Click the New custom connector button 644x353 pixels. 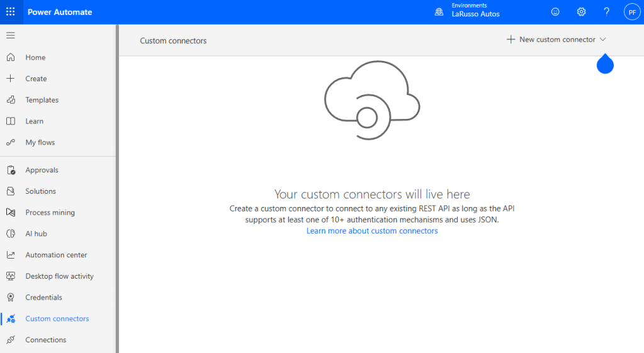[551, 40]
